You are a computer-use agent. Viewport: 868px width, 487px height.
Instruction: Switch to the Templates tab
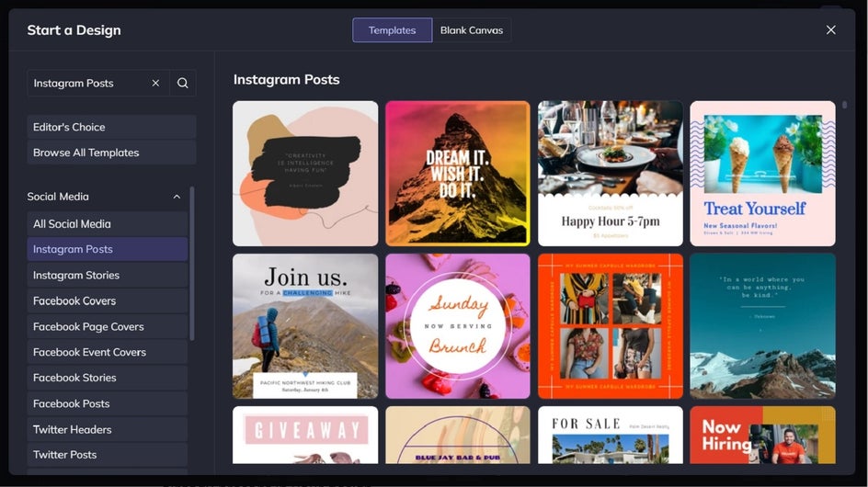392,30
